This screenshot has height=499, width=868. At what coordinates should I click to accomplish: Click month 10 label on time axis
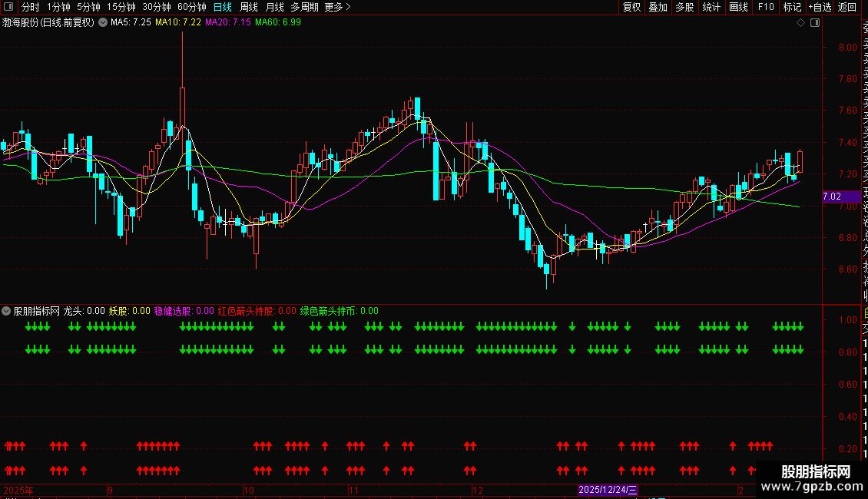click(x=249, y=490)
